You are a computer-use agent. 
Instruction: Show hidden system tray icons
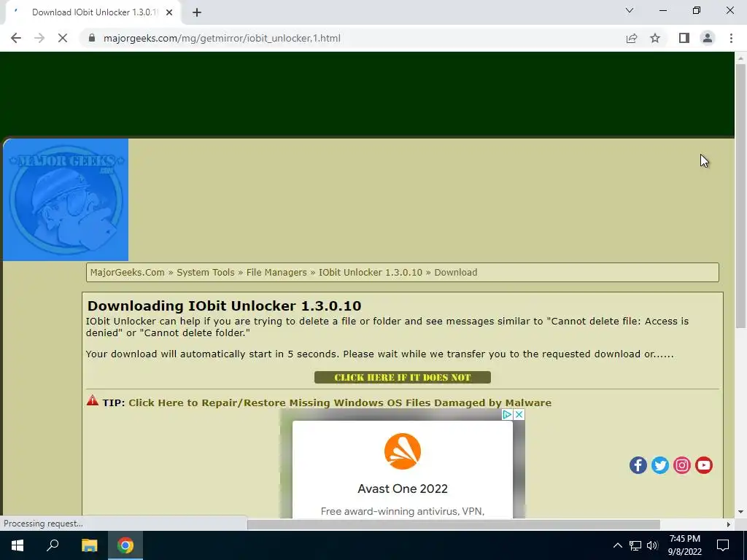617,545
